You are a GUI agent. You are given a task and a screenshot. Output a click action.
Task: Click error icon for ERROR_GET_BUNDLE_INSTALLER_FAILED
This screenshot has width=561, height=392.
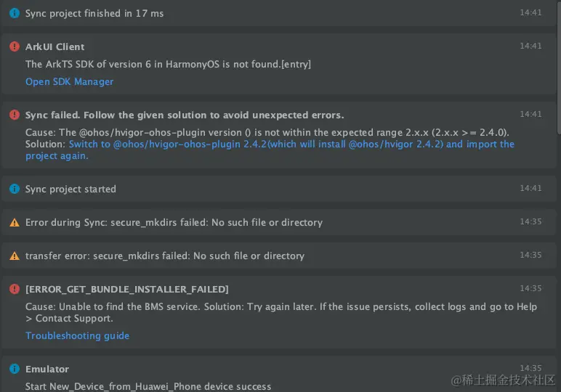(15, 289)
